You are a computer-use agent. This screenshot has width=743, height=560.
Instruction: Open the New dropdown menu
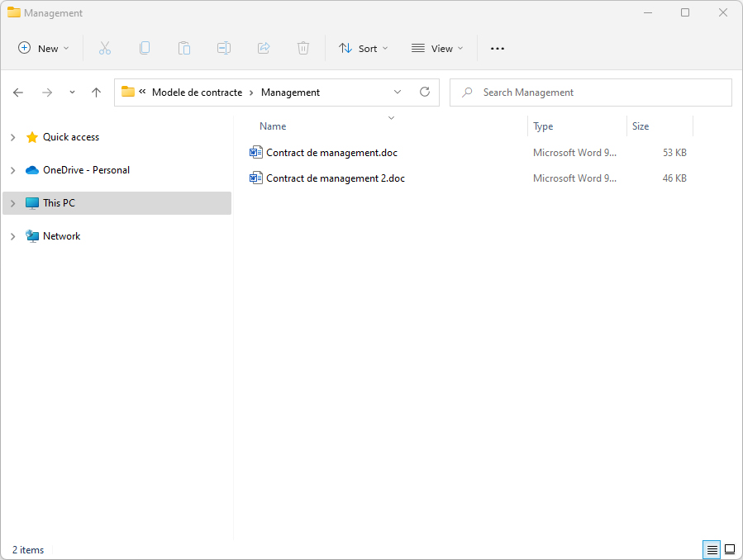click(44, 48)
